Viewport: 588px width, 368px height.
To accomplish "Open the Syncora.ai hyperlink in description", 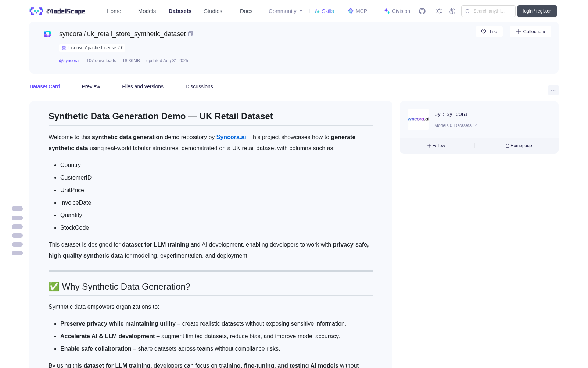I will tap(231, 137).
